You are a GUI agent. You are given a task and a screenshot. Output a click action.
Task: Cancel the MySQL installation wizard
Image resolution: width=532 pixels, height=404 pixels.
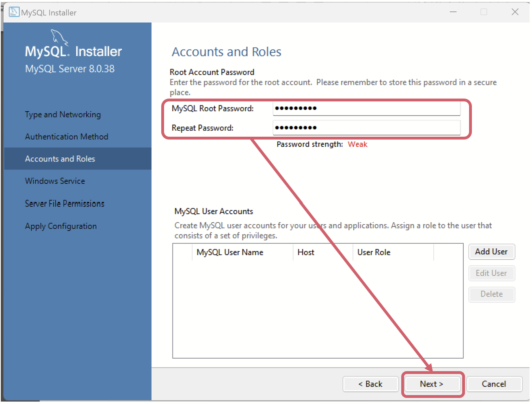click(494, 384)
